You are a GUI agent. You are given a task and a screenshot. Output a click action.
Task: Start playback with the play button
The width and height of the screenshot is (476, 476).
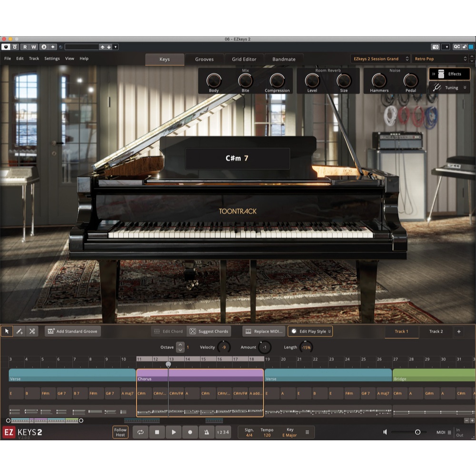pyautogui.click(x=174, y=432)
